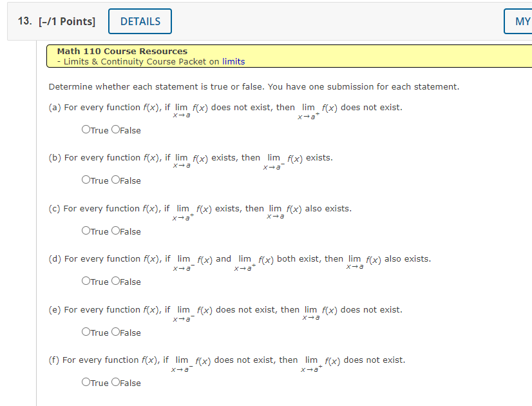Click the text of statement (a)
This screenshot has height=406, width=532.
pyautogui.click(x=225, y=110)
